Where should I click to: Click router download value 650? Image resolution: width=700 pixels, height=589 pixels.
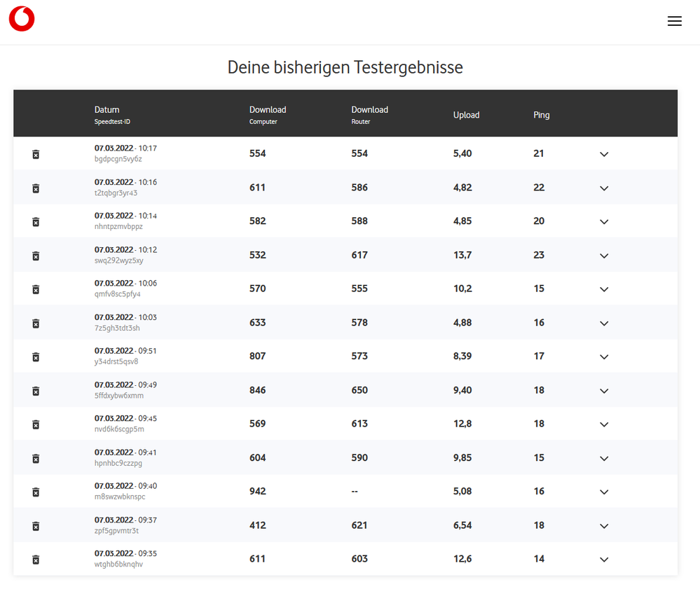(x=359, y=390)
